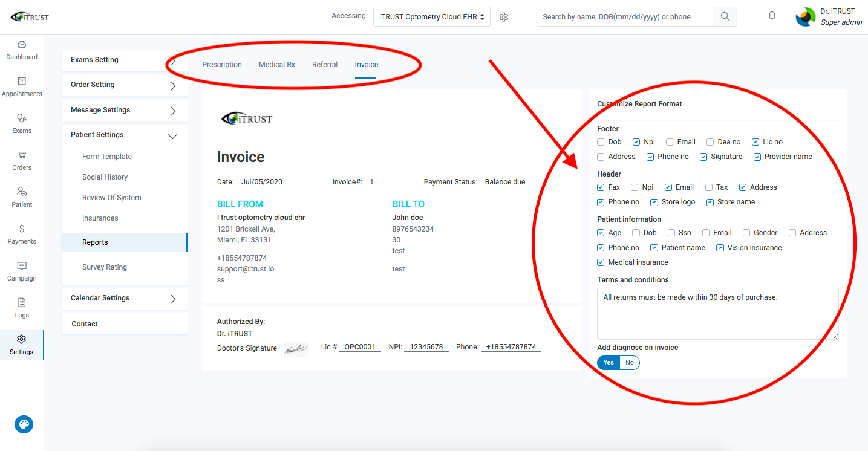Switch to the Referral tab
868x451 pixels.
click(x=325, y=64)
